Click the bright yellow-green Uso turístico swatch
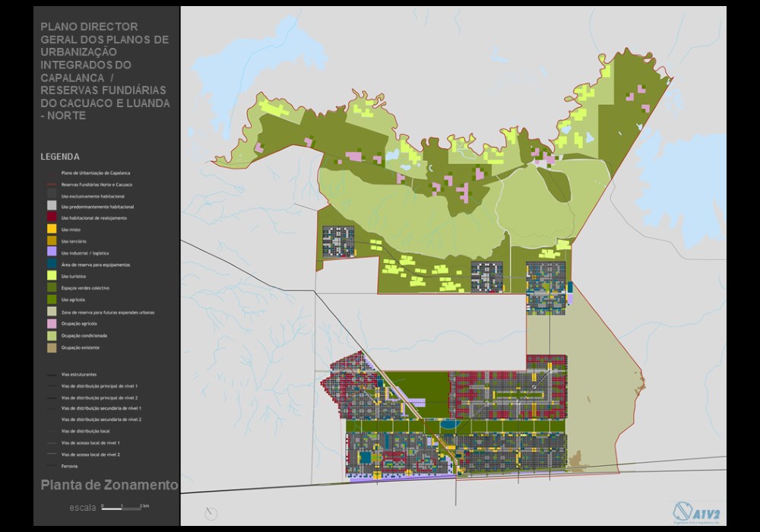Screen dimensions: 760x532 pos(52,276)
